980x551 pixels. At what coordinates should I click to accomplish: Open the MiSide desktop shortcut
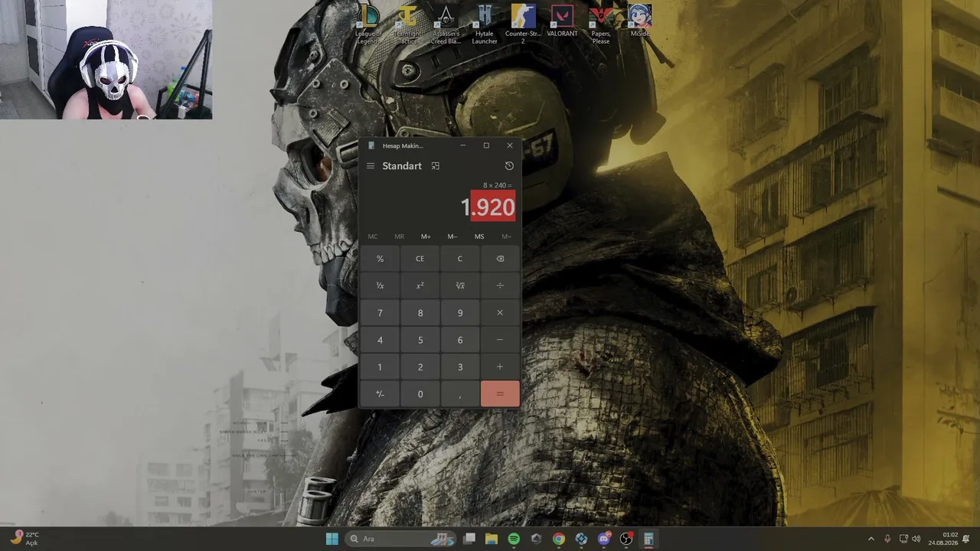(639, 21)
